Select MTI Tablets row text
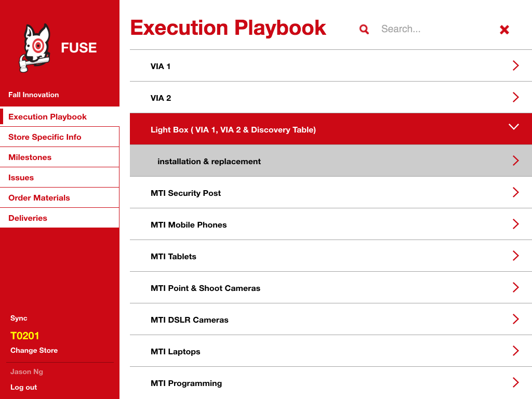 174,257
